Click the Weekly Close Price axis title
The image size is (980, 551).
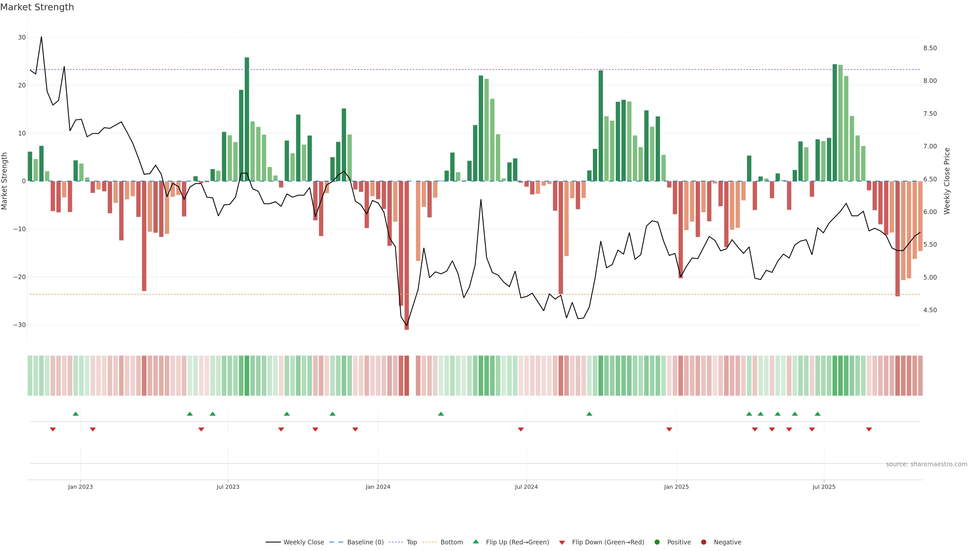coord(947,181)
